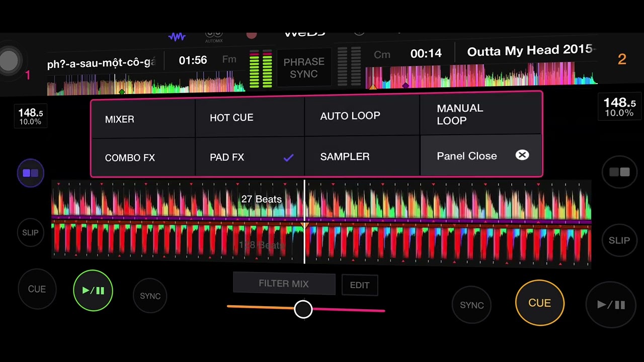
Task: Tap the deck 1 time 01:56
Action: coord(193,60)
